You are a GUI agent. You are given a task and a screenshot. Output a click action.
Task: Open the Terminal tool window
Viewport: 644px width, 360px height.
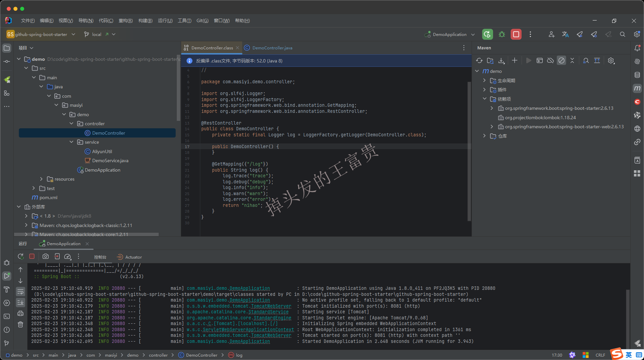(7, 316)
